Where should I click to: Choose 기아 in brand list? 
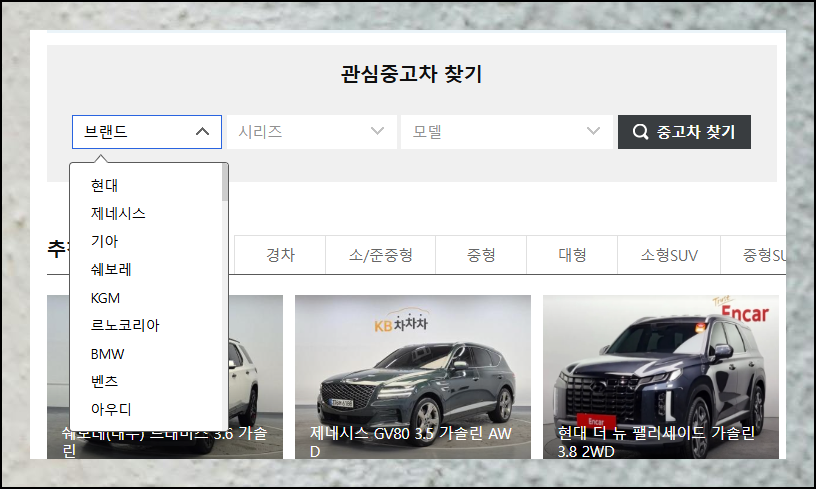point(104,241)
